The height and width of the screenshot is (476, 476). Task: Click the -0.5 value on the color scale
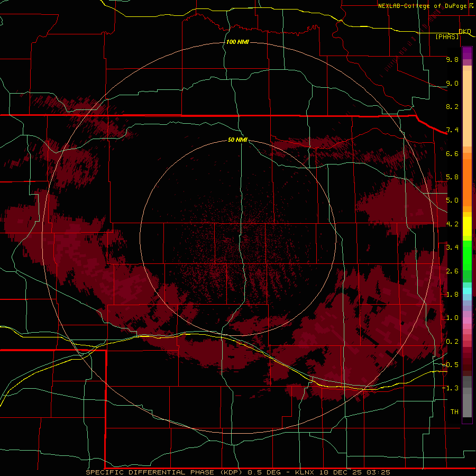click(450, 365)
